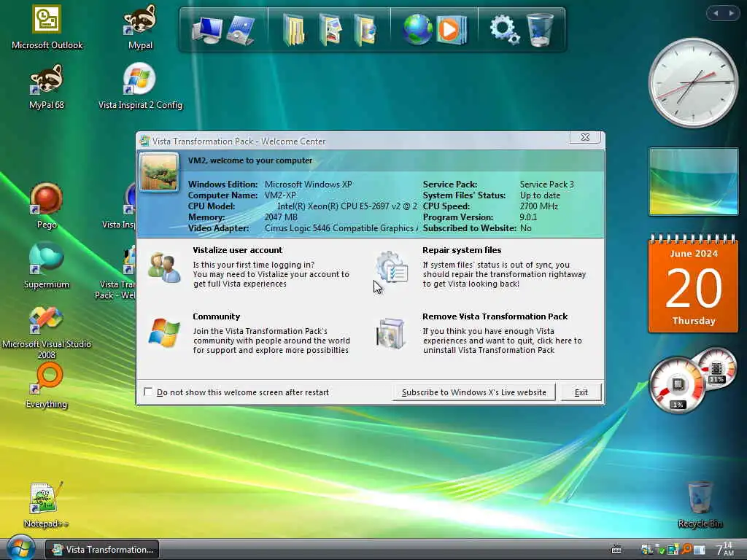Click the 'VM2-XP' computer name value

click(280, 195)
